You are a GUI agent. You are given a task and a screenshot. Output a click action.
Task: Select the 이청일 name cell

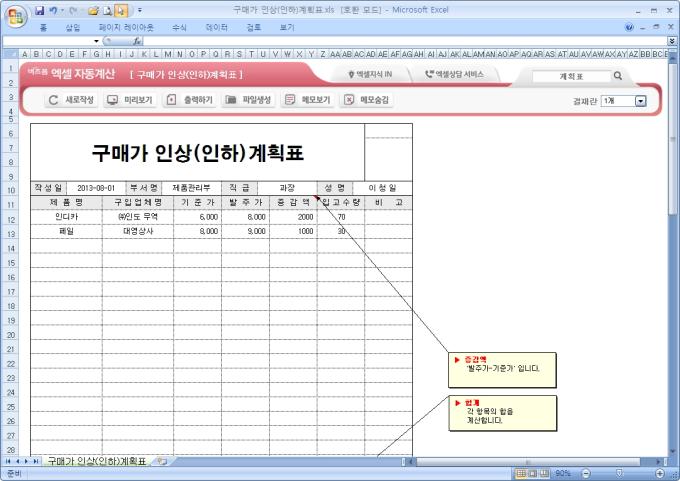[x=382, y=188]
